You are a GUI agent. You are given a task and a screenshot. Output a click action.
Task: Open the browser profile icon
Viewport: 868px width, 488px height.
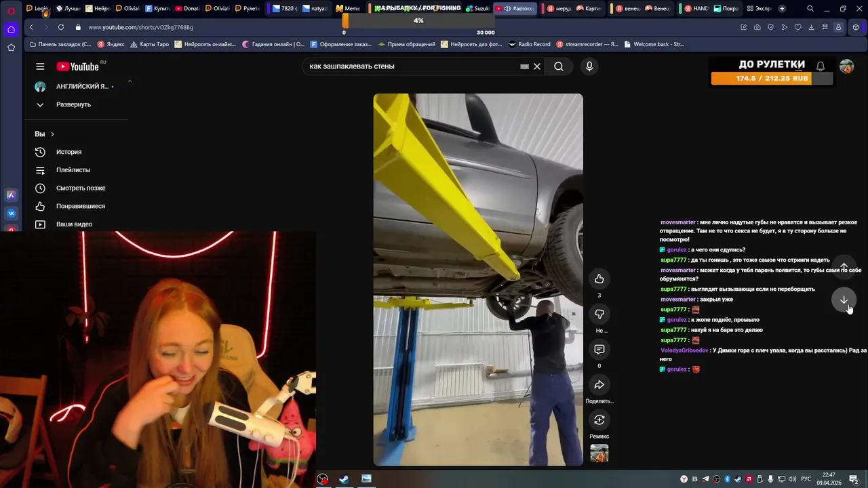click(838, 27)
